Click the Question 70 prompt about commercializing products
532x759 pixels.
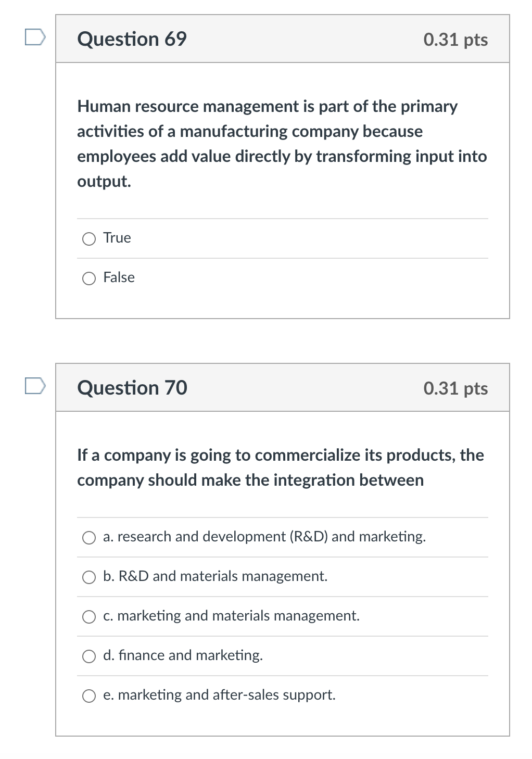point(280,467)
